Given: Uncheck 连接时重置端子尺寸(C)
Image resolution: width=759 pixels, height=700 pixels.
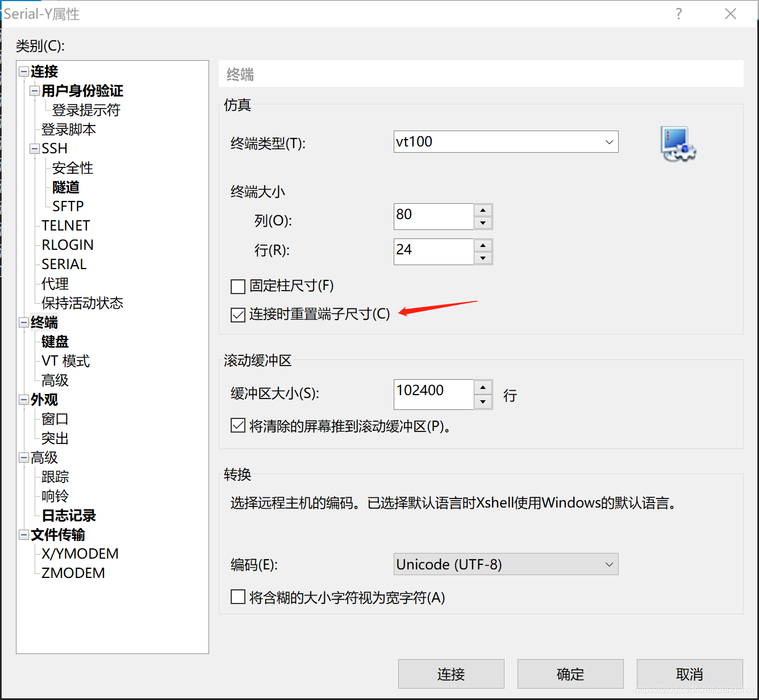Looking at the screenshot, I should coord(237,315).
